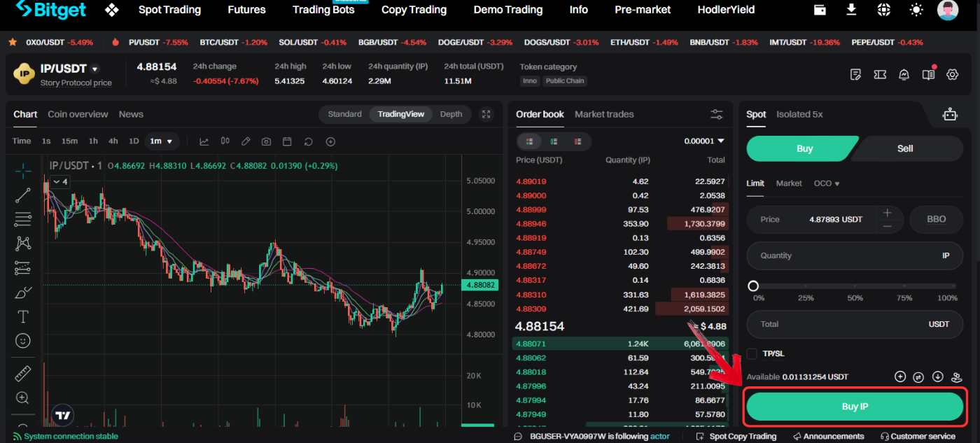
Task: Switch chart mode to Standard
Action: (344, 114)
